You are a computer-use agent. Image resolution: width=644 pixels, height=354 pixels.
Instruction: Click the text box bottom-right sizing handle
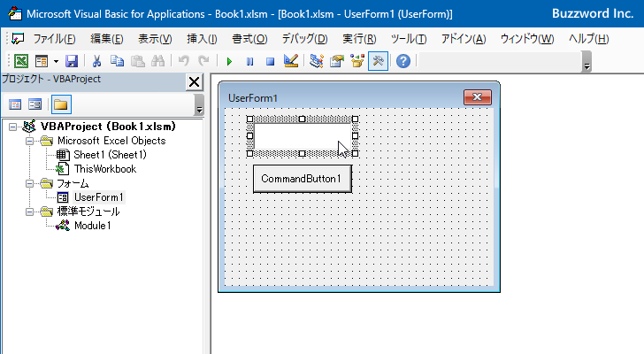click(355, 153)
